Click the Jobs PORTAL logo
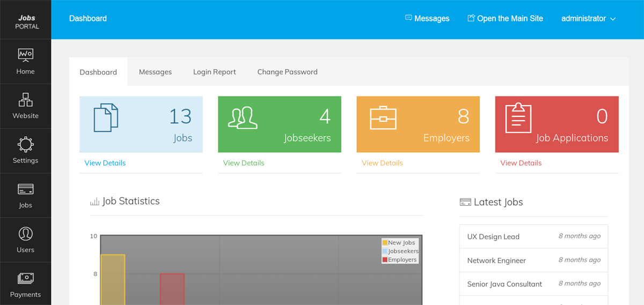644x305 pixels. (27, 21)
